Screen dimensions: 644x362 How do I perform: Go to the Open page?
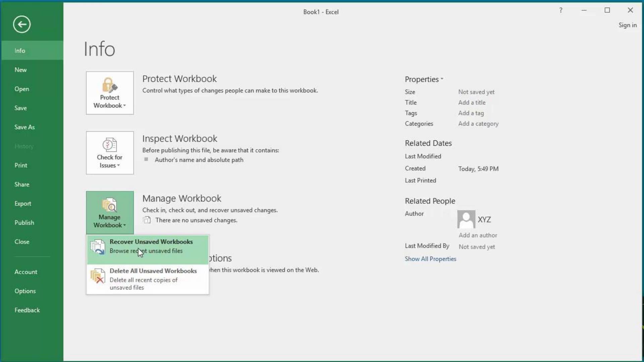(32, 89)
